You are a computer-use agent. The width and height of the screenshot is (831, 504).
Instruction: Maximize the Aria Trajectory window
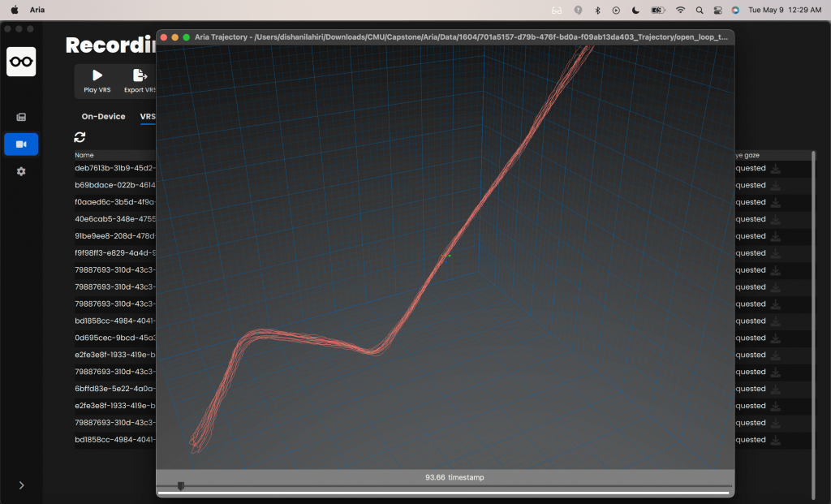click(x=186, y=37)
